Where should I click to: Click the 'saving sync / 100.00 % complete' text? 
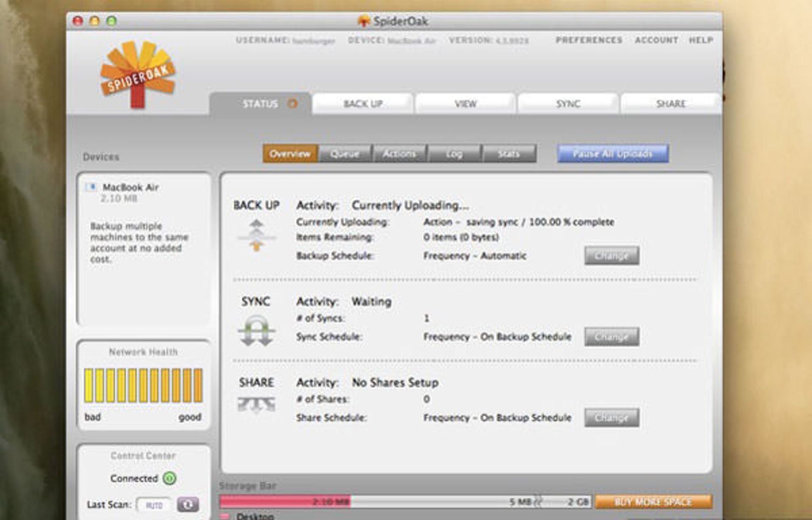click(x=540, y=222)
